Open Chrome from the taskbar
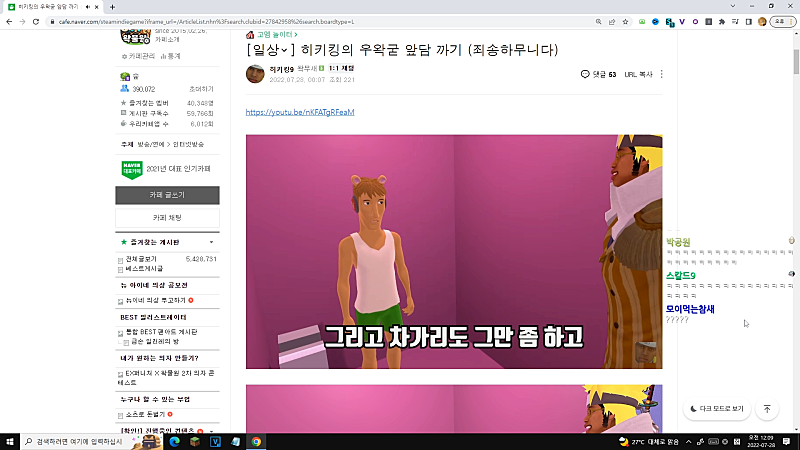The image size is (800, 450). [256, 441]
